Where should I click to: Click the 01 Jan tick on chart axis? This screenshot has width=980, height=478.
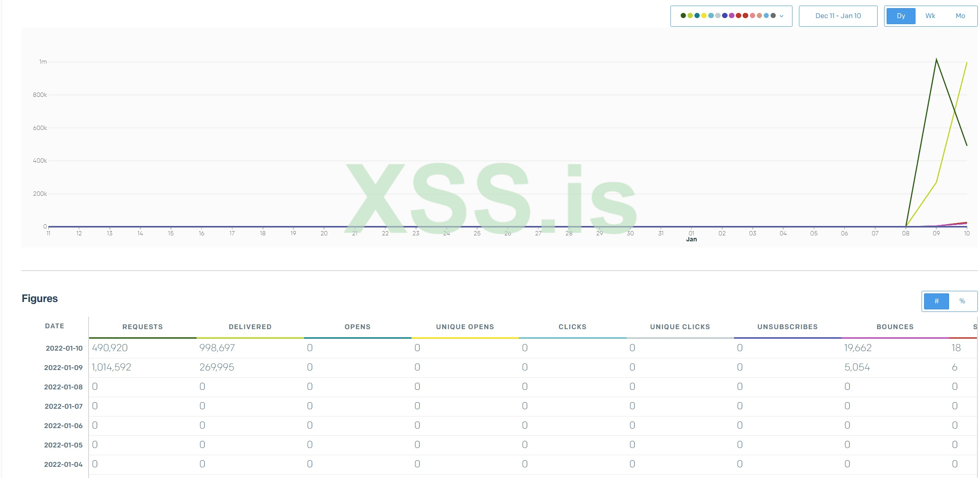[x=691, y=236]
